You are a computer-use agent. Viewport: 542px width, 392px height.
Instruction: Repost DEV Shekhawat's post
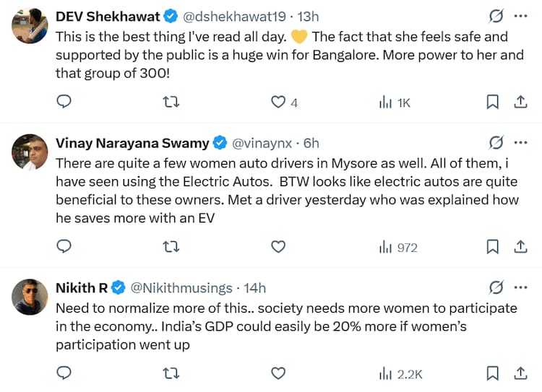171,103
